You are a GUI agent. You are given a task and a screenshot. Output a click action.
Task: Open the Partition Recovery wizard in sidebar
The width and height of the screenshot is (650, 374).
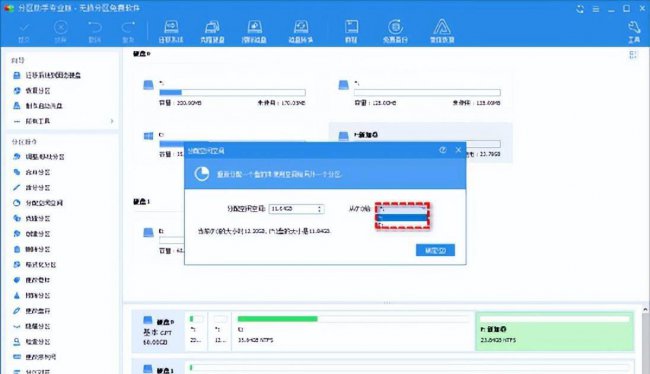pyautogui.click(x=32, y=90)
